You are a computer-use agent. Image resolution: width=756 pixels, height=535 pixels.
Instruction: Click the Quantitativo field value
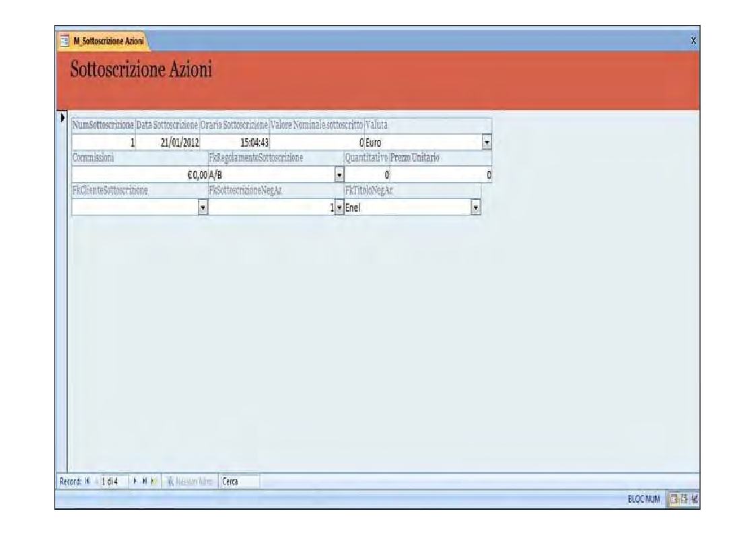[x=367, y=175]
